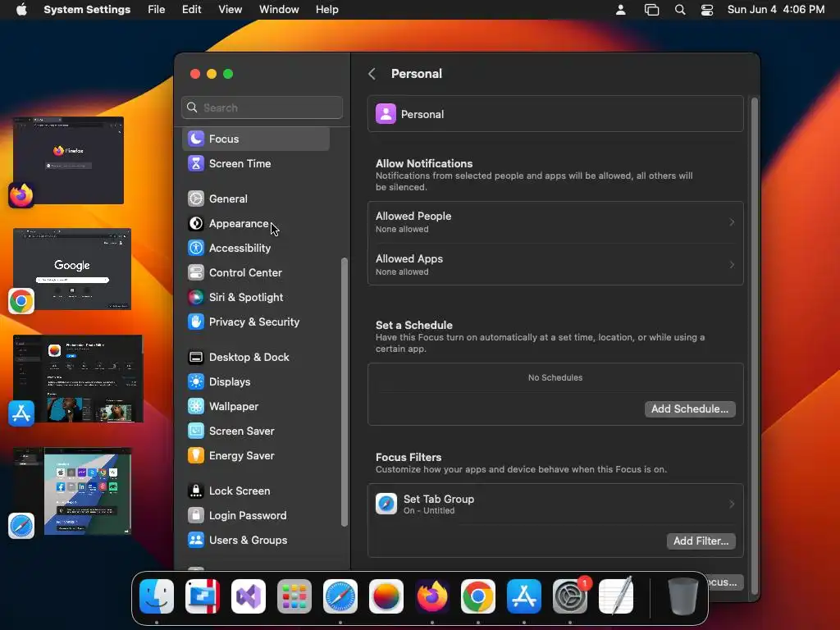Open Appearance settings icon
The width and height of the screenshot is (840, 630).
(x=196, y=223)
